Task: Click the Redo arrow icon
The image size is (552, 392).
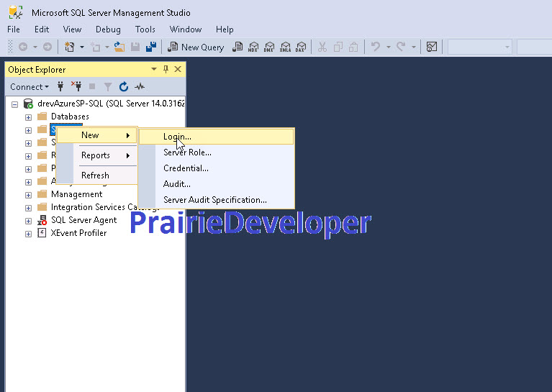Action: [x=401, y=47]
